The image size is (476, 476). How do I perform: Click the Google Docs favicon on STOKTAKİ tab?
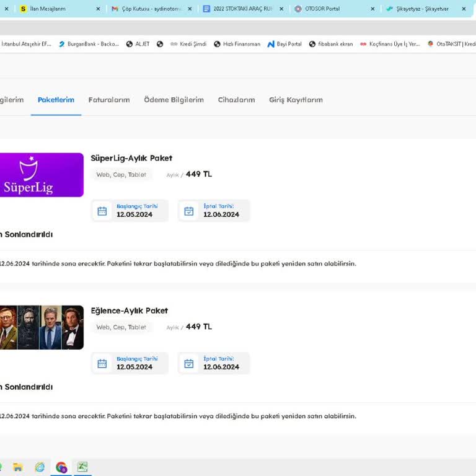tap(206, 9)
